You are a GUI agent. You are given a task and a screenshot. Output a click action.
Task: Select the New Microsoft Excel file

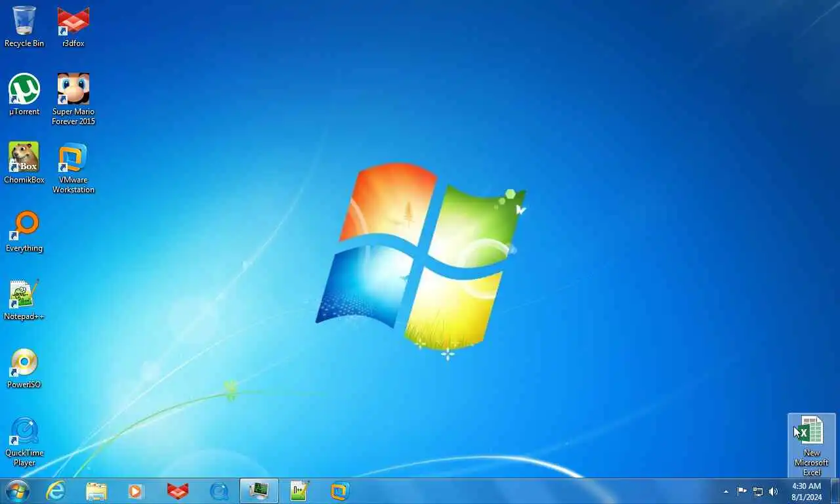[x=812, y=446]
